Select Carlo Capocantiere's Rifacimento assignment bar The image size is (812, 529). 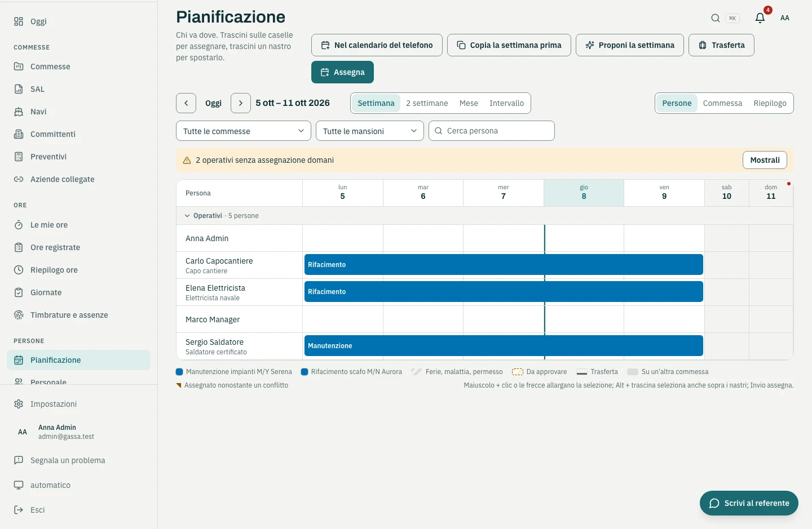pos(504,265)
